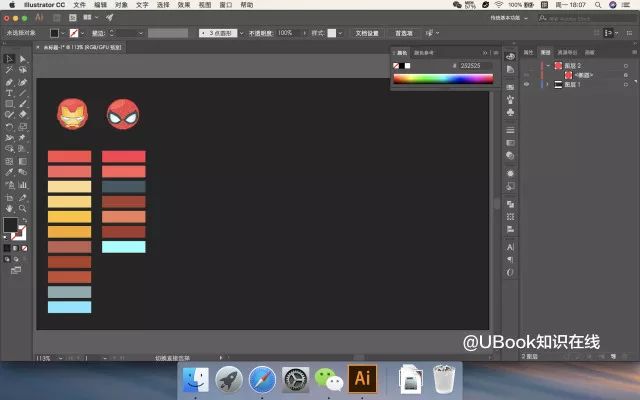Click target circle of the sublayer row
This screenshot has height=400, width=640.
(x=626, y=75)
